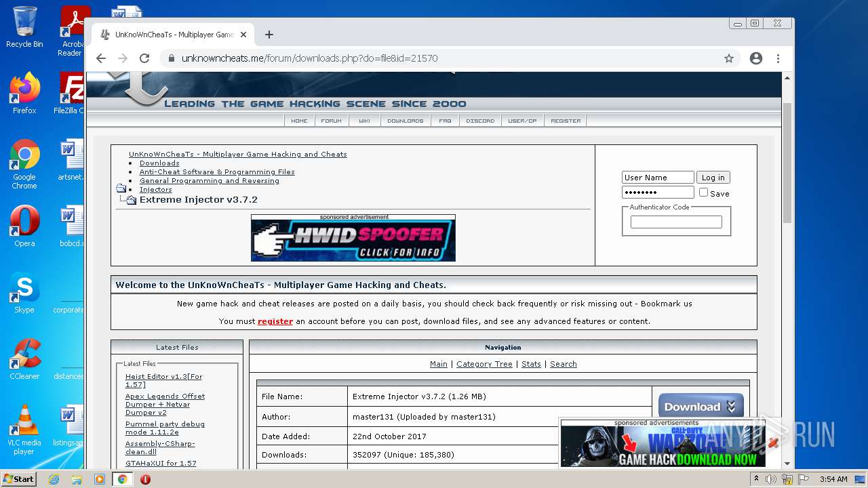Screen dimensions: 868x488
Task: Click Warzone game hack ad banner
Action: [663, 447]
